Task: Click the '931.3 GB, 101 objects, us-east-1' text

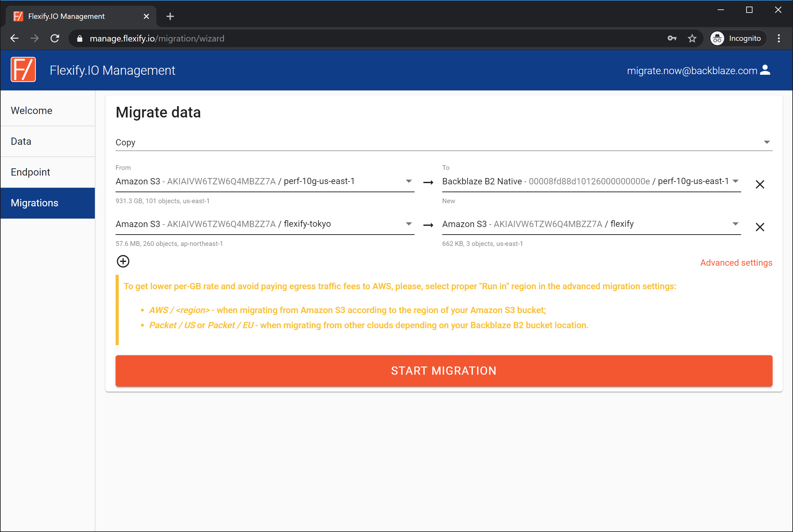Action: (163, 201)
